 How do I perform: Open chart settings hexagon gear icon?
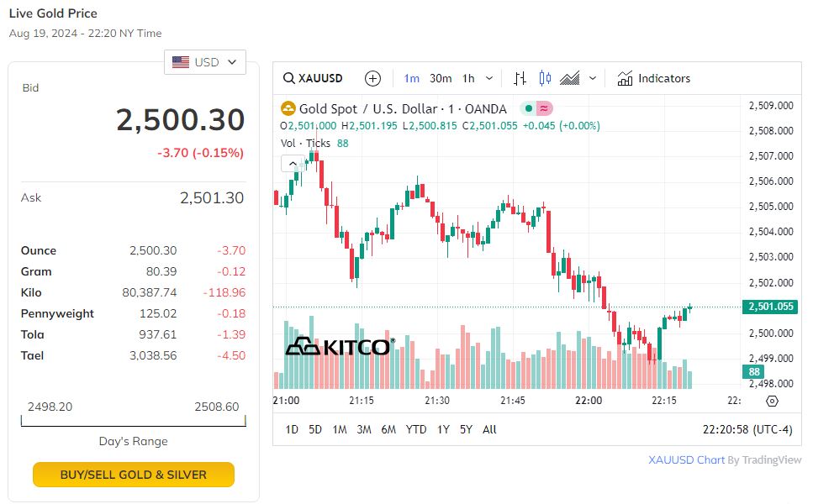[x=773, y=401]
